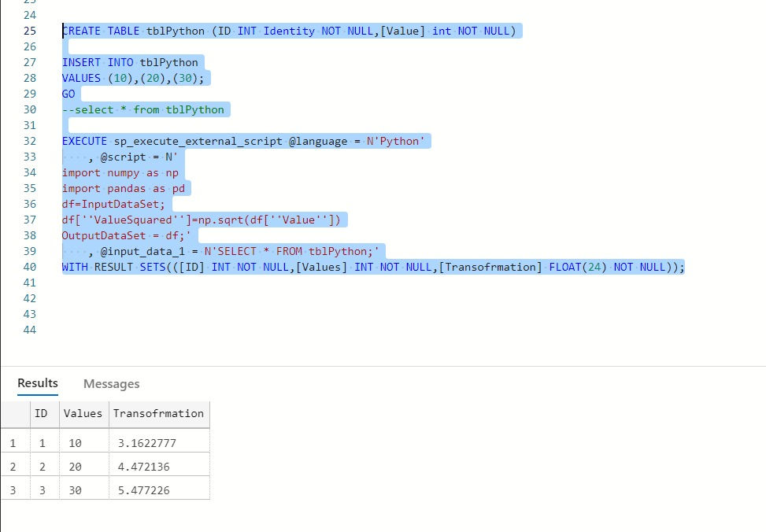Click the commented select from tblPython line
This screenshot has width=766, height=532.
[x=143, y=110]
